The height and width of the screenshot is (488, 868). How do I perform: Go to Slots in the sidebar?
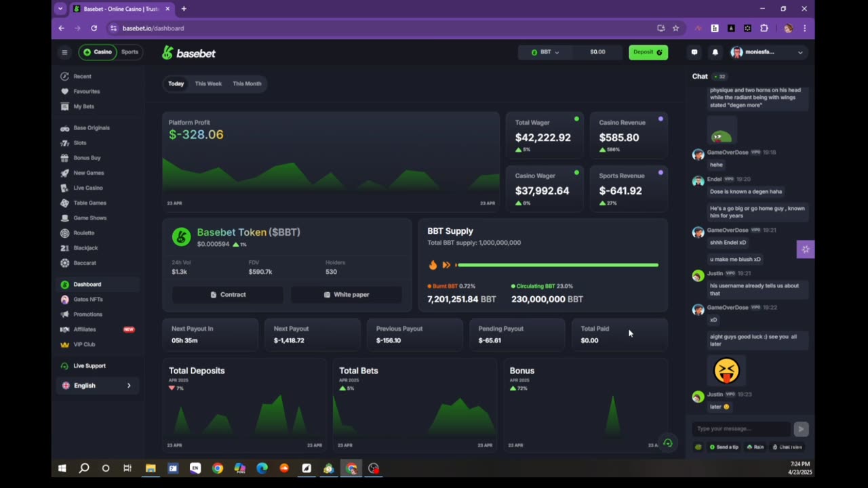pos(80,143)
